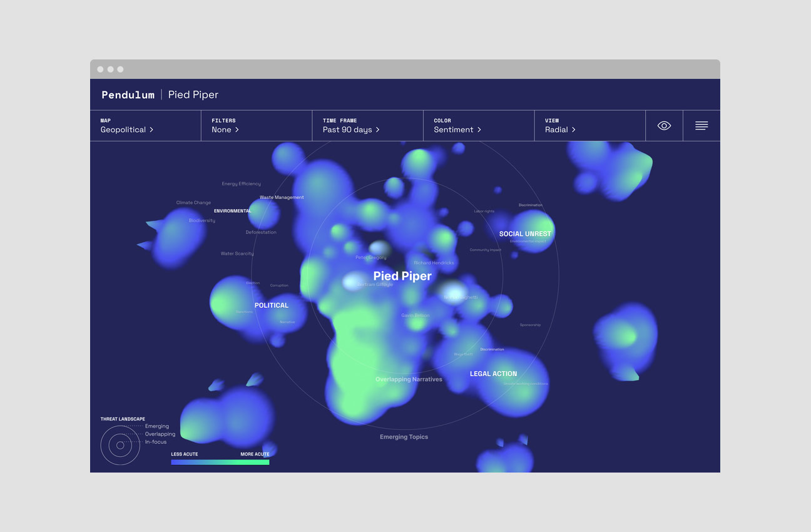This screenshot has height=532, width=811.
Task: Select the central Pied Piper map label
Action: click(402, 276)
